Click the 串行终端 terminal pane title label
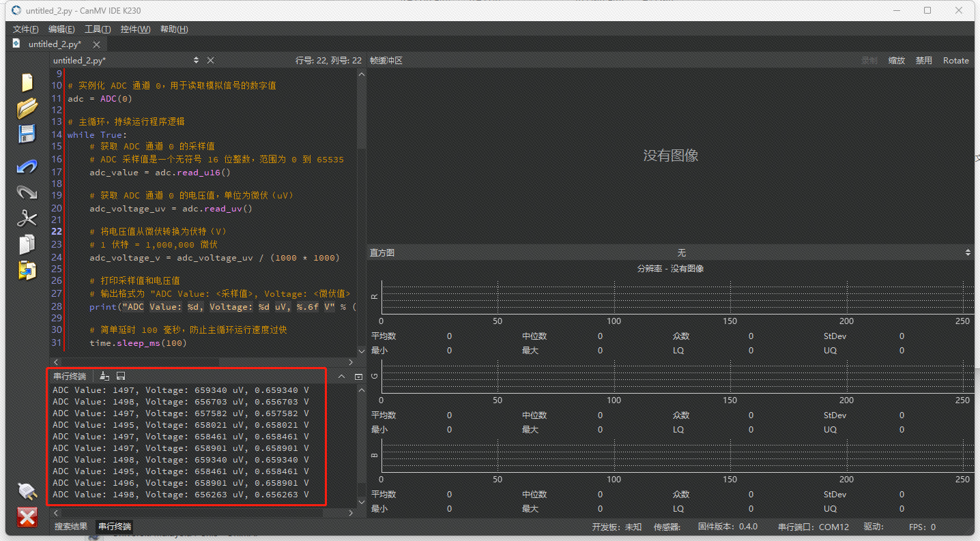This screenshot has width=980, height=541. pos(70,377)
